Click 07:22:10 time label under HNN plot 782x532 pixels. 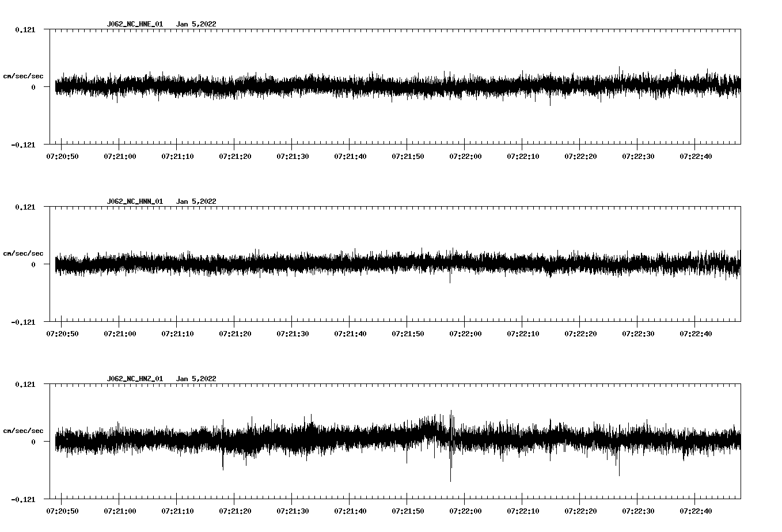click(523, 333)
